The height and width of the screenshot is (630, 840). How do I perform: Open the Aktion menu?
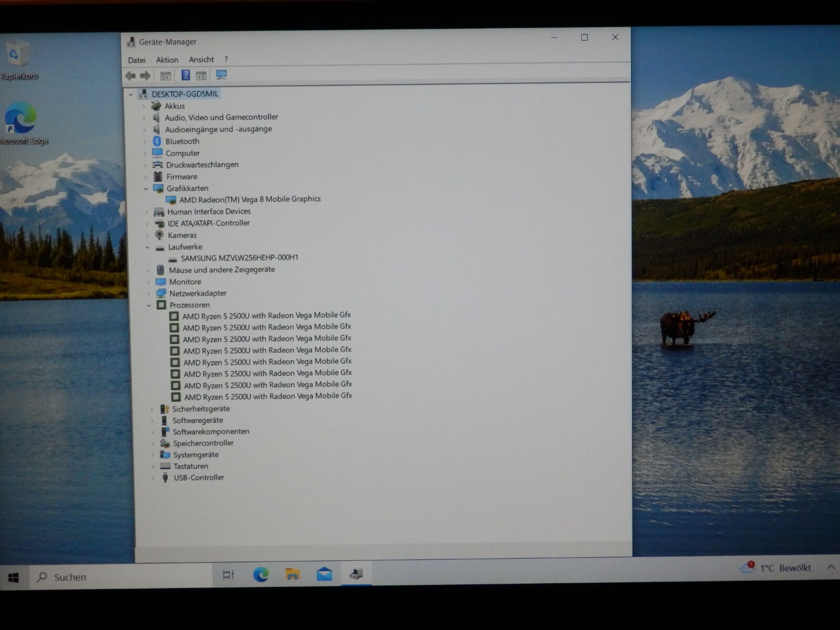[x=167, y=60]
